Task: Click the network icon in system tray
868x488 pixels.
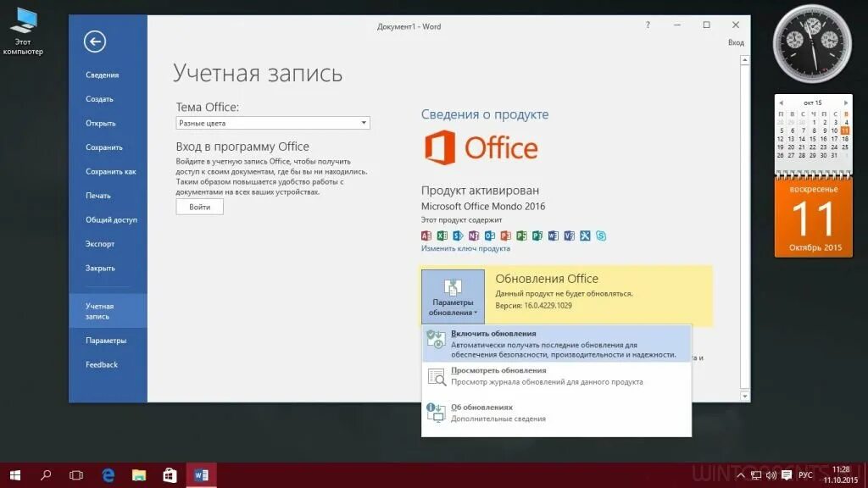Action: (755, 475)
